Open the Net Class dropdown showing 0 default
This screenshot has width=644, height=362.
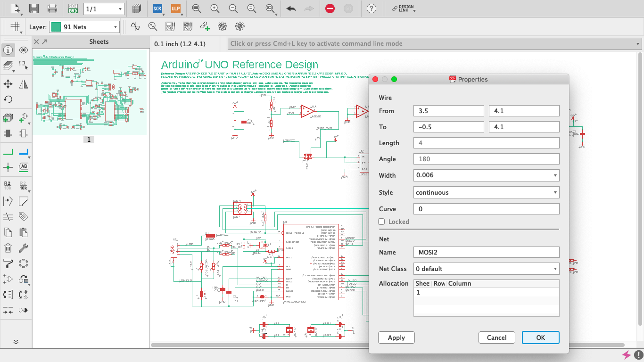coord(487,269)
